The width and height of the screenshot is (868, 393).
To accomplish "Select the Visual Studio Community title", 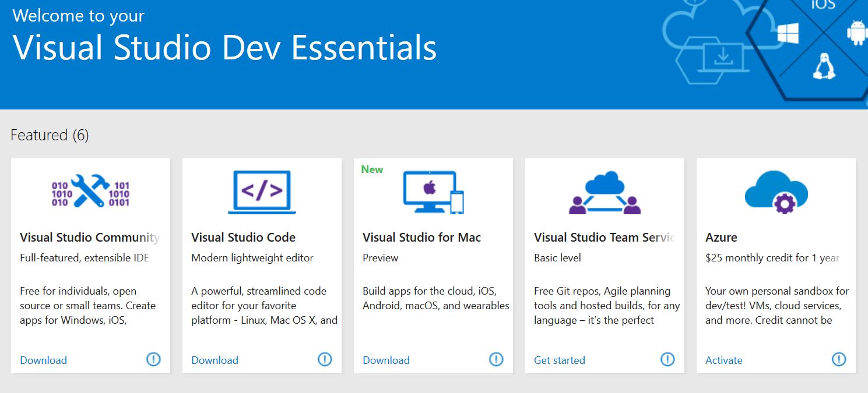I will pyautogui.click(x=90, y=238).
